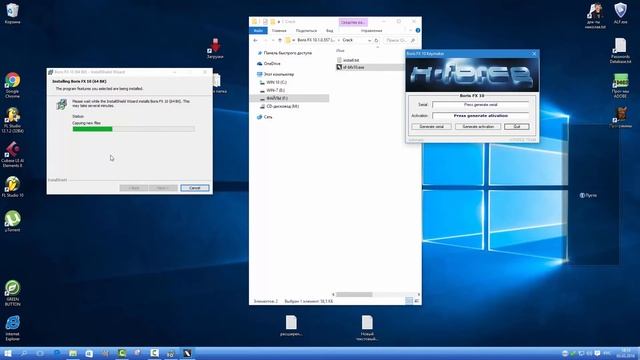Open the Главная ribbon tab
This screenshot has width=640, height=360.
(x=279, y=31)
